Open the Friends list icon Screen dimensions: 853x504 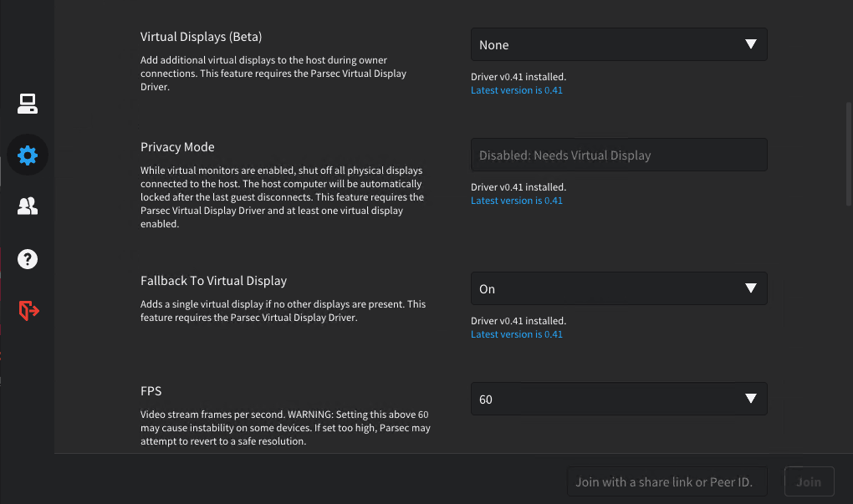click(28, 206)
